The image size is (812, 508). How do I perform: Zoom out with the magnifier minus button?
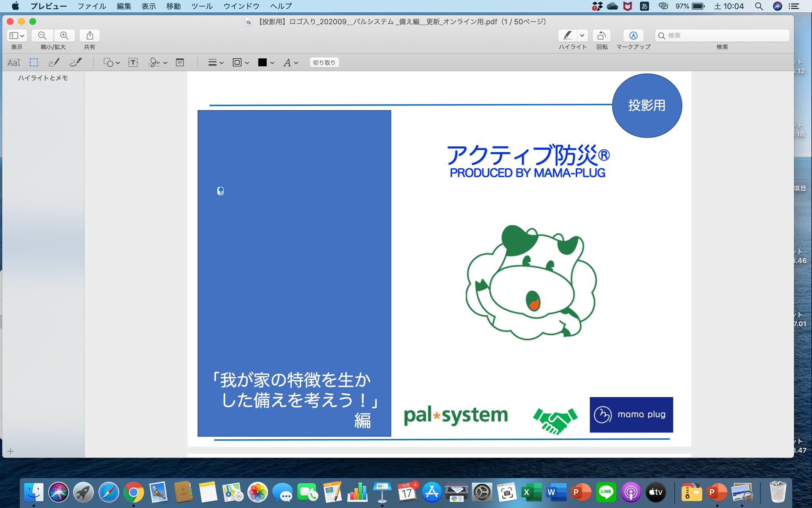coord(42,36)
